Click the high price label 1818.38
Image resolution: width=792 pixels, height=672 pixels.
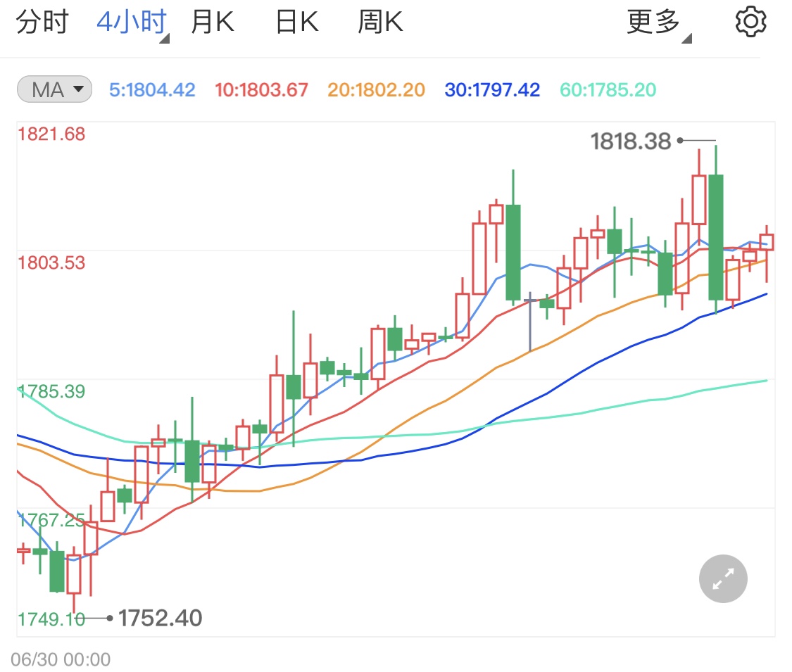click(630, 141)
